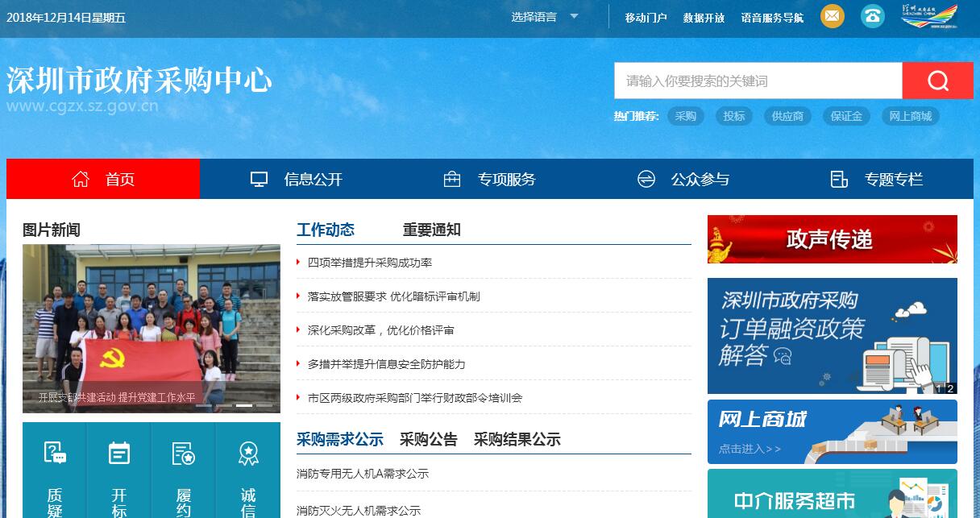Switch to the 采购公告 tab
This screenshot has height=518, width=980.
(428, 439)
